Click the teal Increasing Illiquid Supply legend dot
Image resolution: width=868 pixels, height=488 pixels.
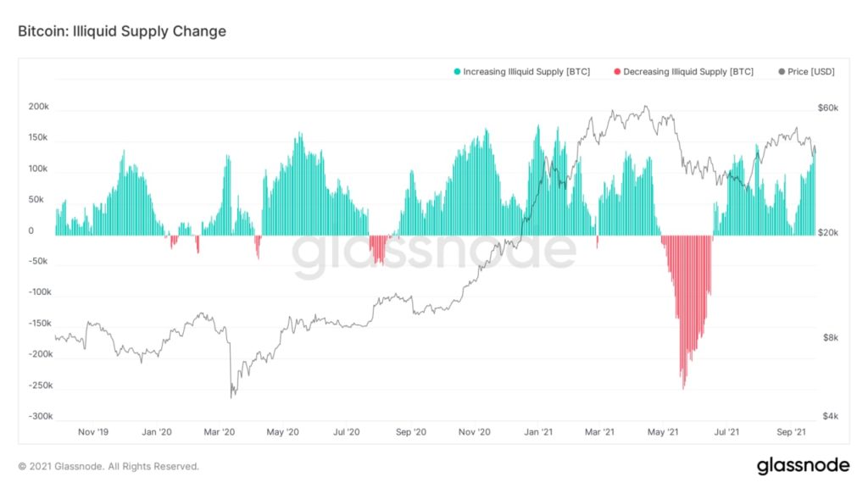(x=457, y=72)
